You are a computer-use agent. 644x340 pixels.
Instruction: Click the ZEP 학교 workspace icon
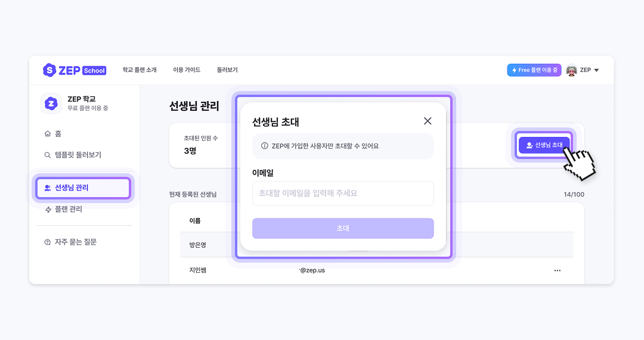pyautogui.click(x=51, y=104)
